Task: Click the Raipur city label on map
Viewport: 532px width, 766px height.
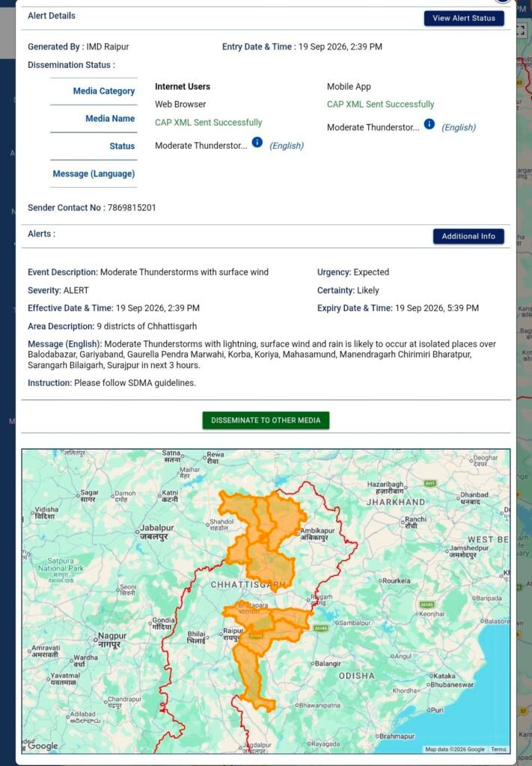Action: pyautogui.click(x=230, y=634)
